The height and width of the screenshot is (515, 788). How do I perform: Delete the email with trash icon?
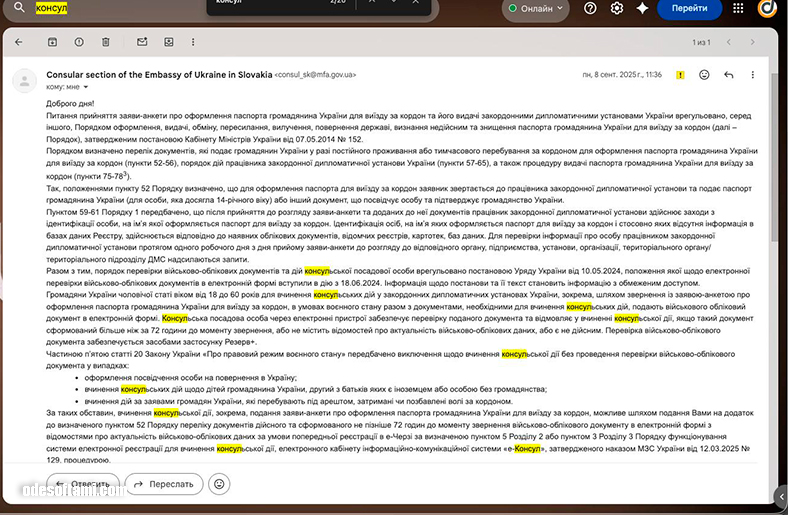[x=106, y=42]
